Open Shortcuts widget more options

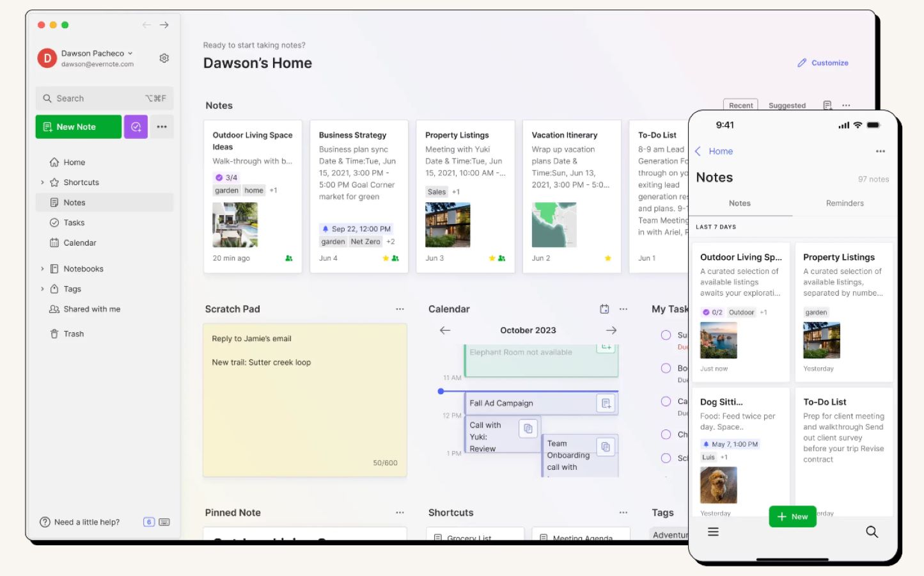pyautogui.click(x=623, y=513)
